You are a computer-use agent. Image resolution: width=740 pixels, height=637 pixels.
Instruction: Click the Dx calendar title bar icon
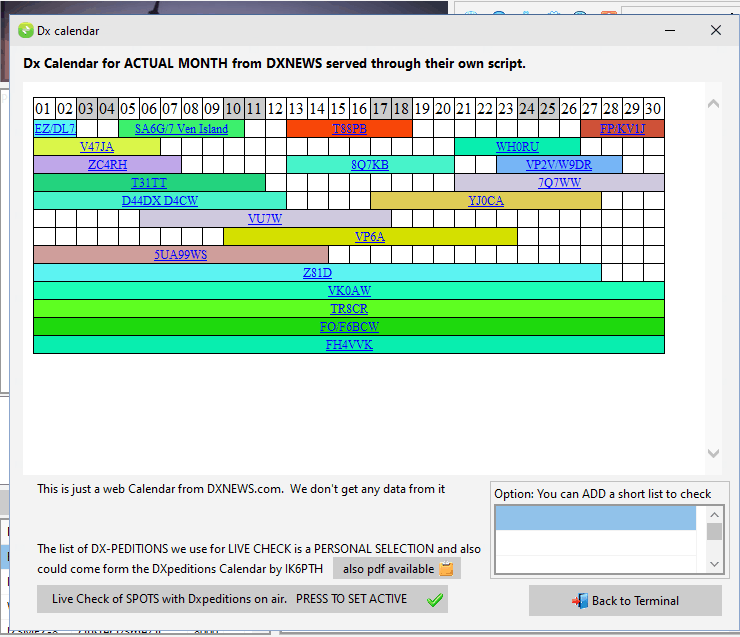[25, 30]
